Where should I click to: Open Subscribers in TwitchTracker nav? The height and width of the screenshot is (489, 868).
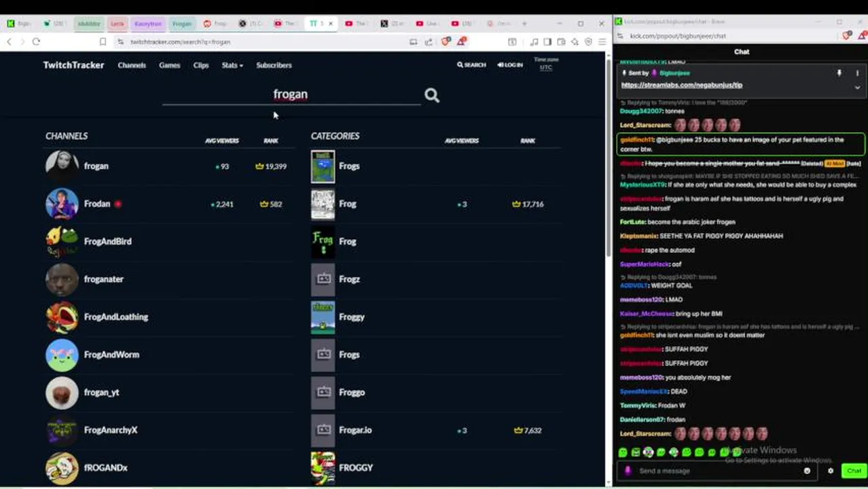[274, 65]
